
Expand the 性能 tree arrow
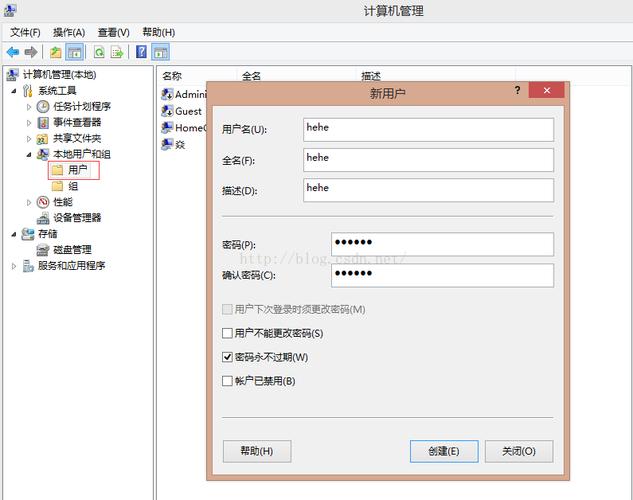click(x=29, y=202)
